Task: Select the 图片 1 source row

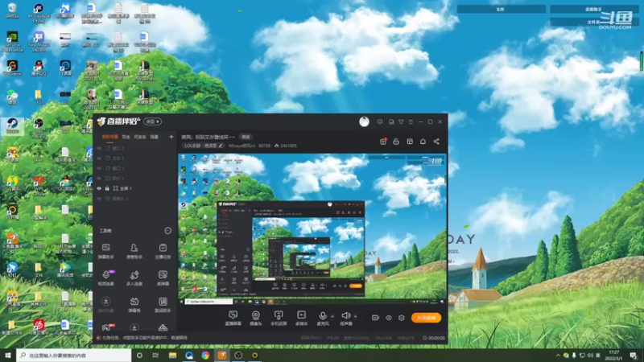Action: click(x=135, y=178)
